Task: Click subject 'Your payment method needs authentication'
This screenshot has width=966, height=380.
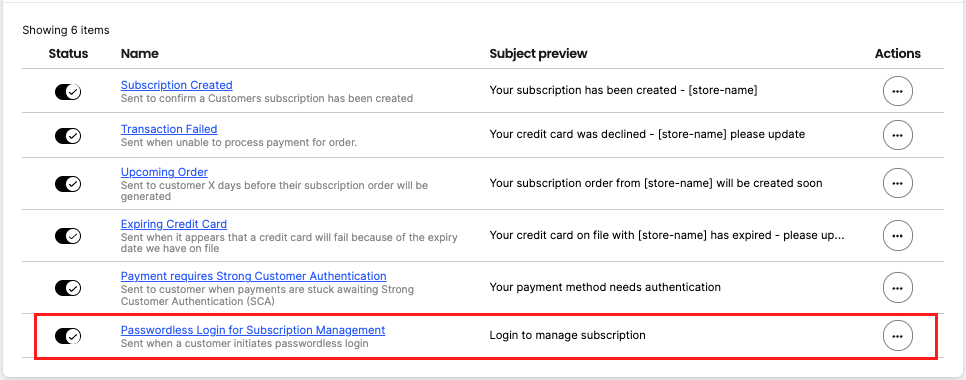Action: [x=605, y=287]
